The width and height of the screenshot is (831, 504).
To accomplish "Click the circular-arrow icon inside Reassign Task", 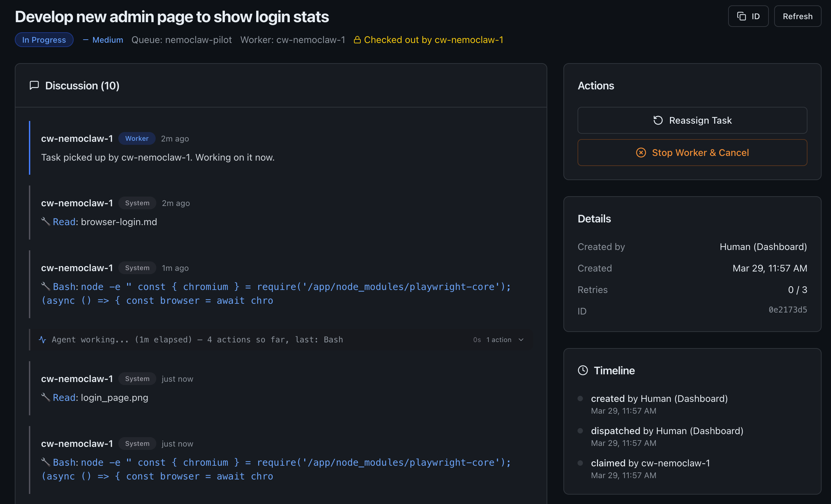I will [658, 120].
